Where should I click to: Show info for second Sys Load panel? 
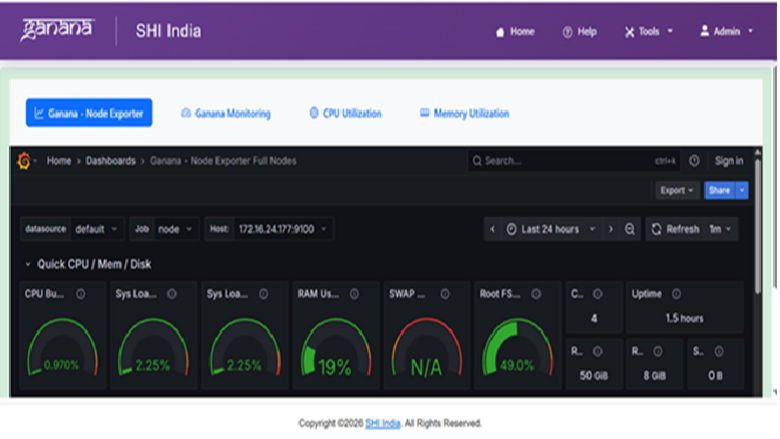coord(263,294)
